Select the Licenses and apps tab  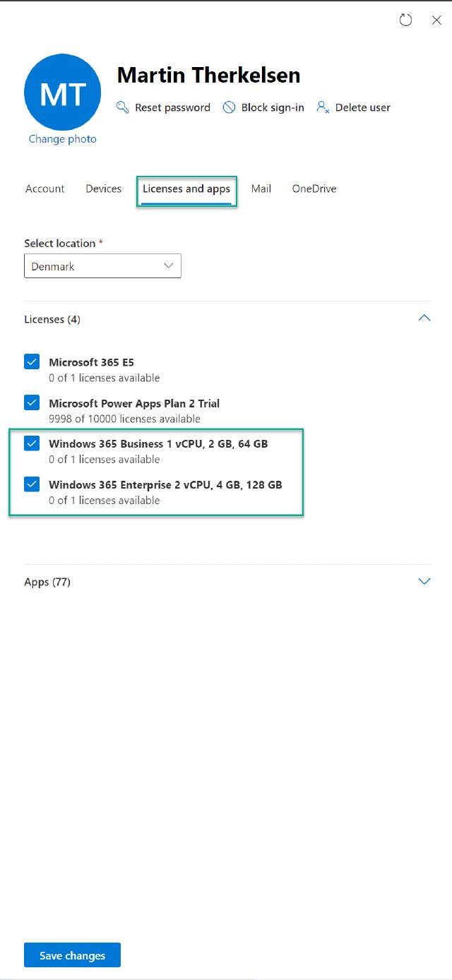186,189
